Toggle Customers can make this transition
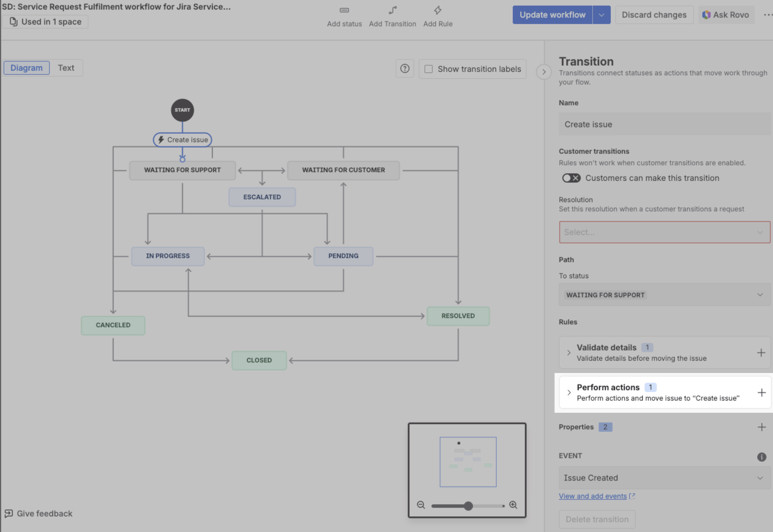The height and width of the screenshot is (532, 773). [571, 178]
